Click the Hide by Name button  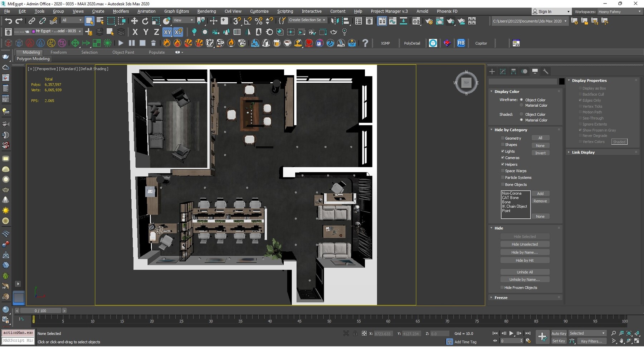[525, 252]
